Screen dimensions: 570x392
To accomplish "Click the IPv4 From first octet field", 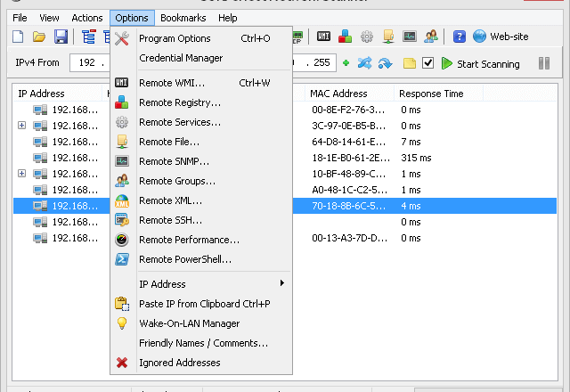I will (87, 63).
